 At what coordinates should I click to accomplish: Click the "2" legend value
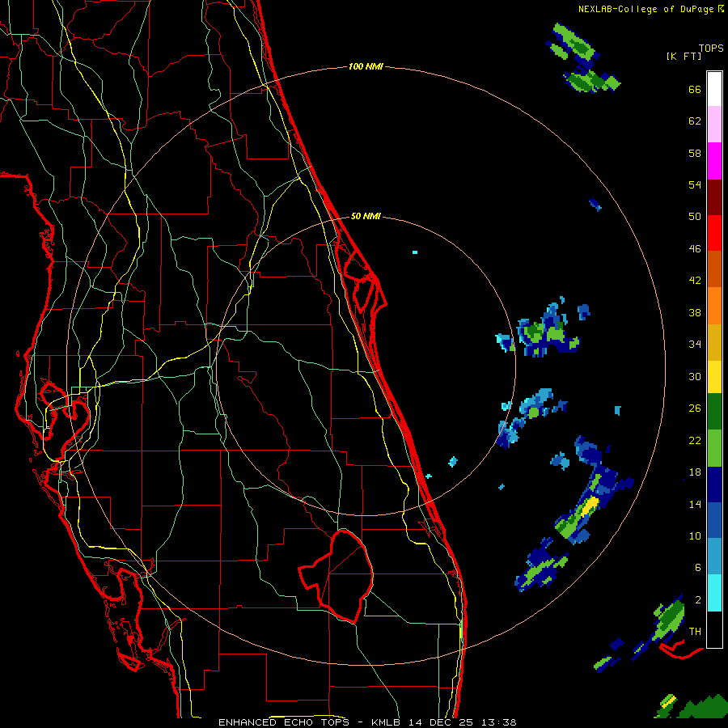point(698,600)
